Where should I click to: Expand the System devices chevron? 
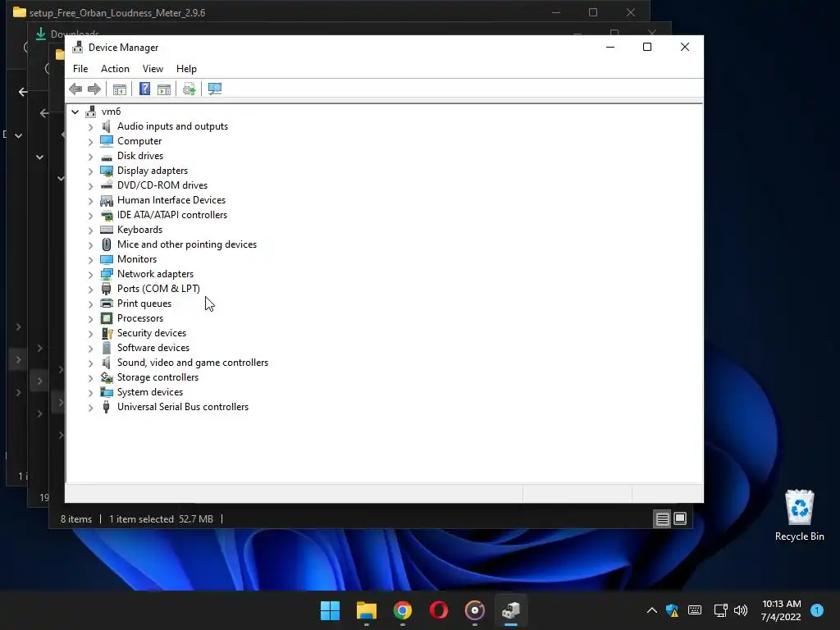point(90,393)
